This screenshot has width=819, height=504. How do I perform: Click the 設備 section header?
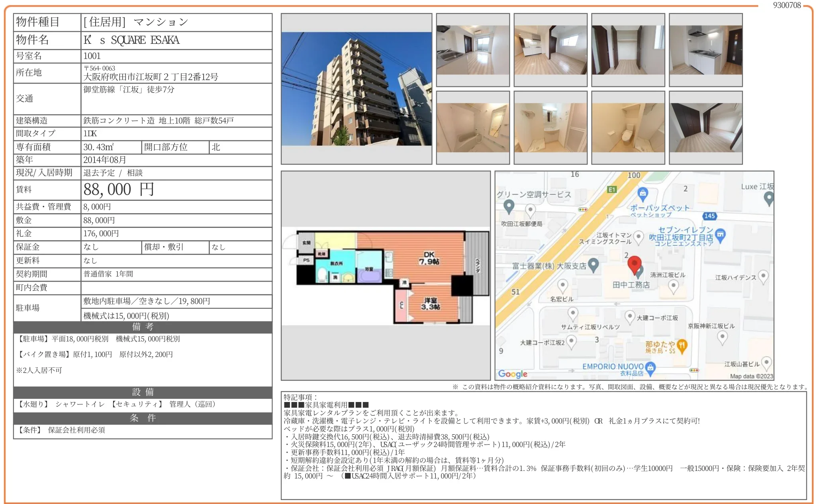143,392
